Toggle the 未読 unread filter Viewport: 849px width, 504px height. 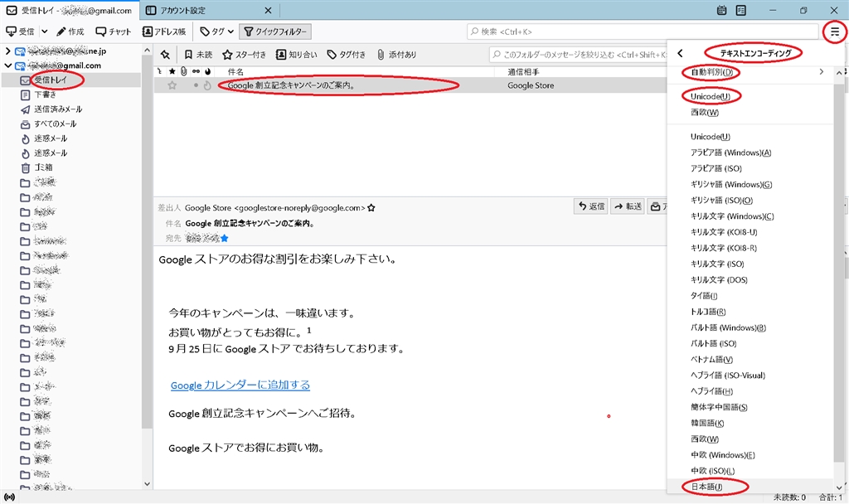198,54
